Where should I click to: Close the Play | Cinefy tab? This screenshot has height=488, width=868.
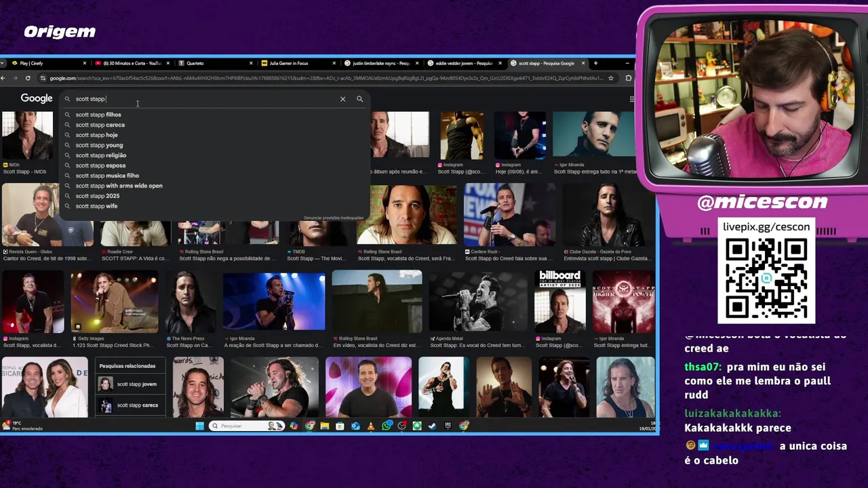(x=85, y=63)
